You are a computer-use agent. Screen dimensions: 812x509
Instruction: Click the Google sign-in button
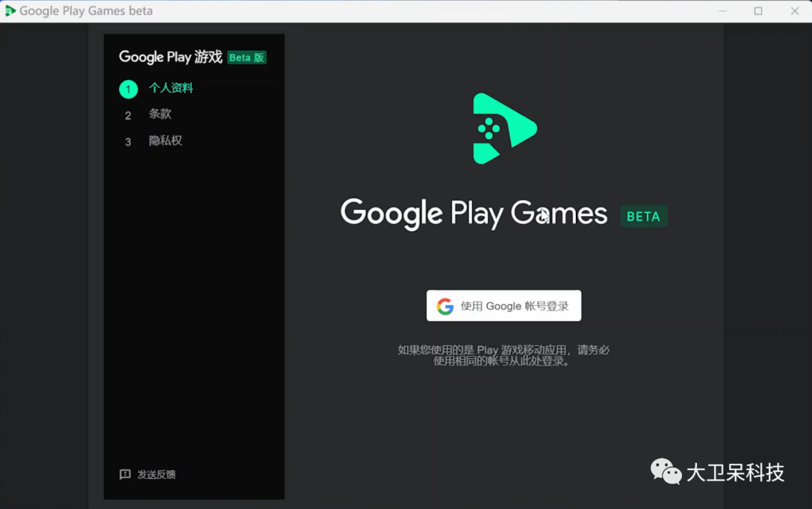tap(503, 305)
